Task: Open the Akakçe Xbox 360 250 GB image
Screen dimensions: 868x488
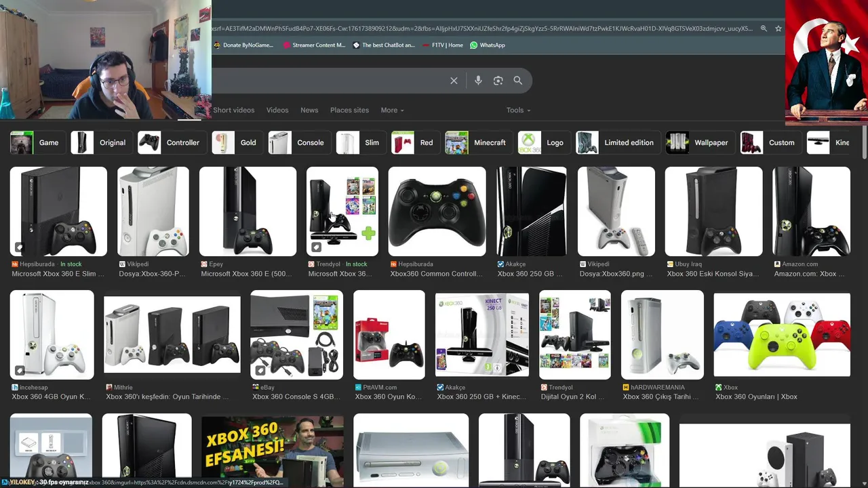Action: 532,211
